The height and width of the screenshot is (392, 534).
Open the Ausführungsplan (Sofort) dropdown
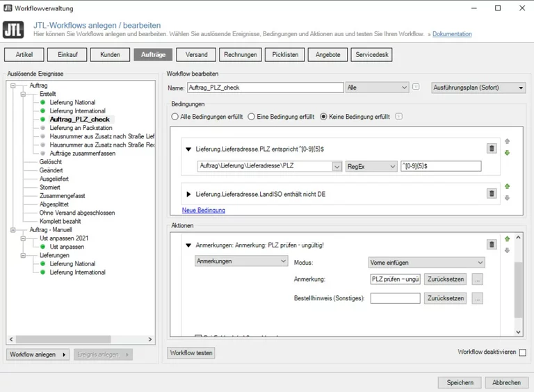pyautogui.click(x=478, y=88)
